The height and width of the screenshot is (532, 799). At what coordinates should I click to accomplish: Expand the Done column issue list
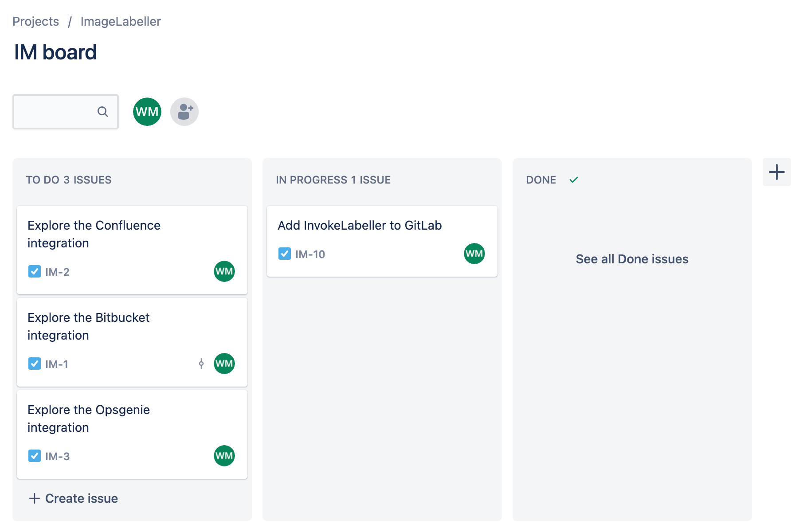(631, 259)
